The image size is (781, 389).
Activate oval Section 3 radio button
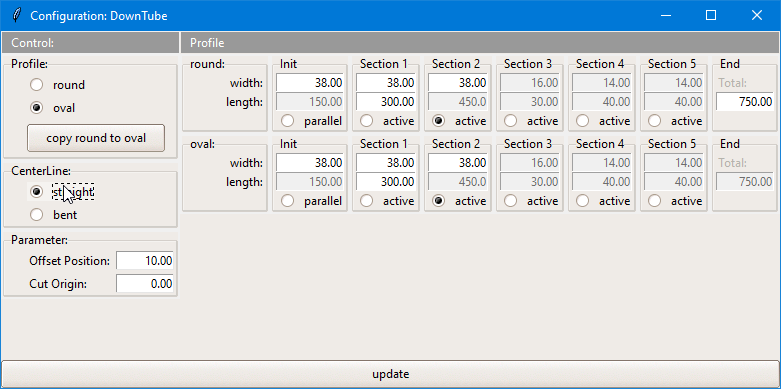tap(511, 201)
